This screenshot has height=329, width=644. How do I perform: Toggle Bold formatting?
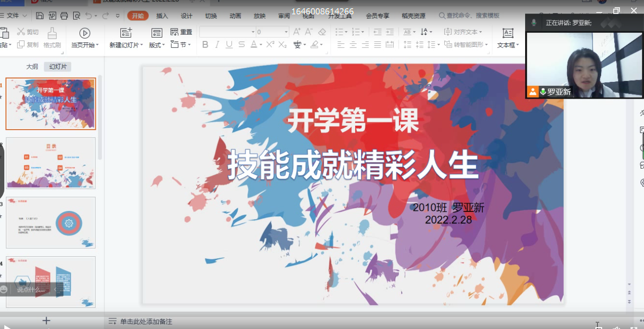[x=205, y=45]
